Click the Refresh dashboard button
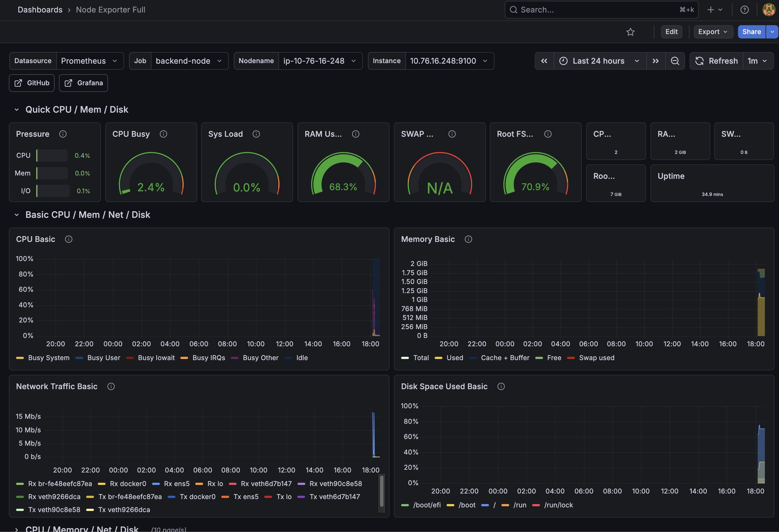Viewport: 779px width, 532px height. (716, 61)
